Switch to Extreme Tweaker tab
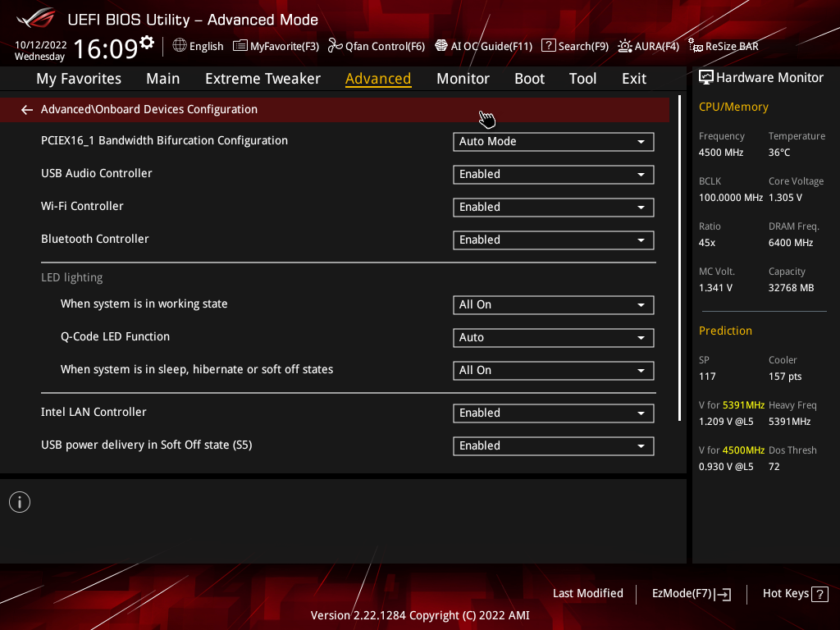Viewport: 840px width, 630px height. click(x=262, y=79)
